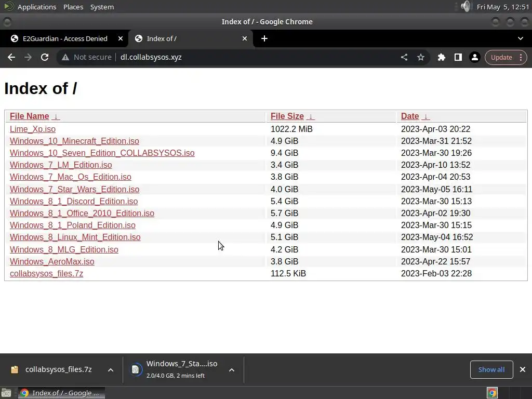The image size is (532, 399).
Task: Open Windows_7_Star_Wars_Edition.iso link
Action: click(x=75, y=189)
